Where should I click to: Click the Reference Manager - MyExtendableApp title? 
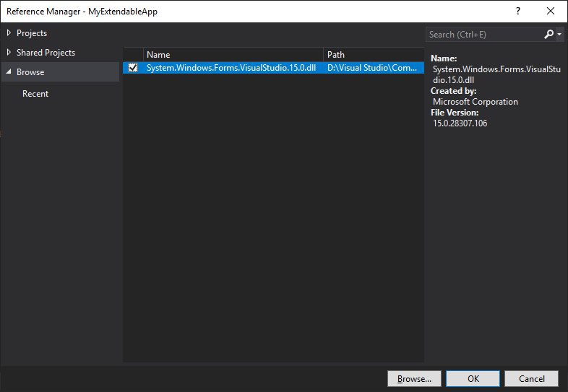[x=82, y=12]
